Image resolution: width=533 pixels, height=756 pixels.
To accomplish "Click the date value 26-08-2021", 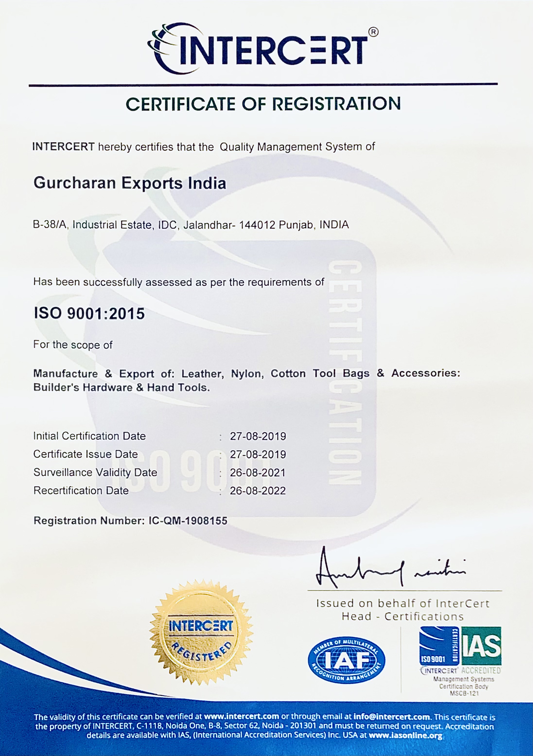I will 258,473.
